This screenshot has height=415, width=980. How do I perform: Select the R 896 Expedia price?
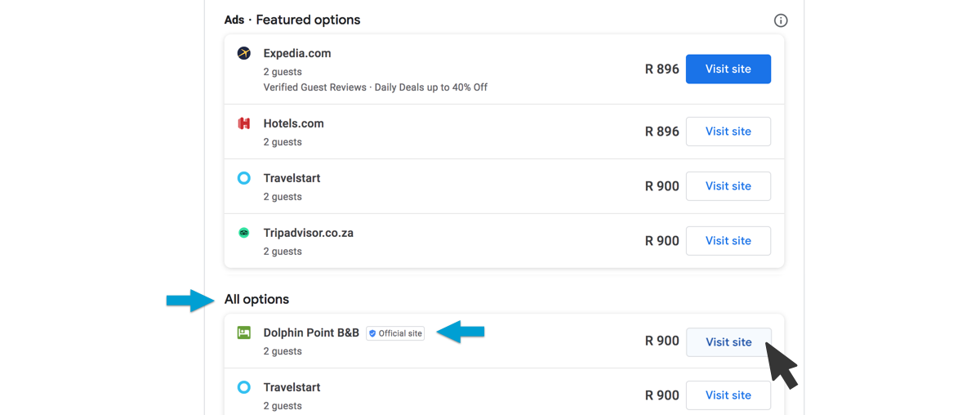(662, 69)
